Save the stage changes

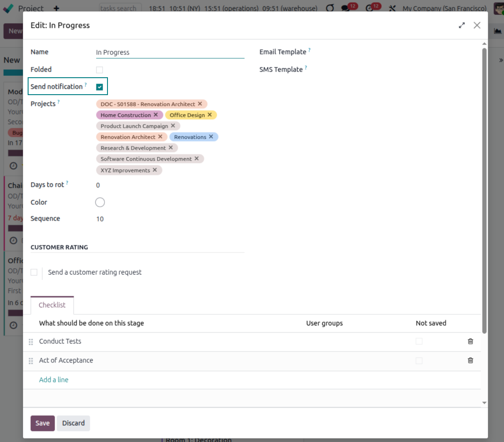coord(42,423)
